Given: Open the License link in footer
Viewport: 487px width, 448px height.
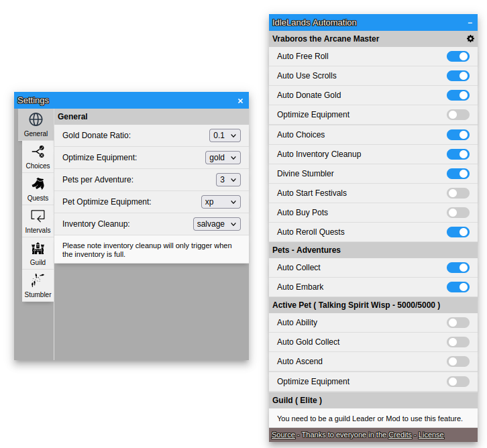Looking at the screenshot, I should click(431, 435).
